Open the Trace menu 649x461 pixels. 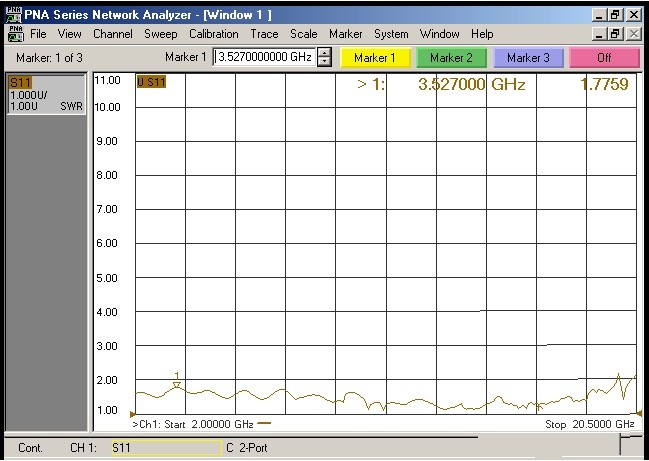point(264,34)
